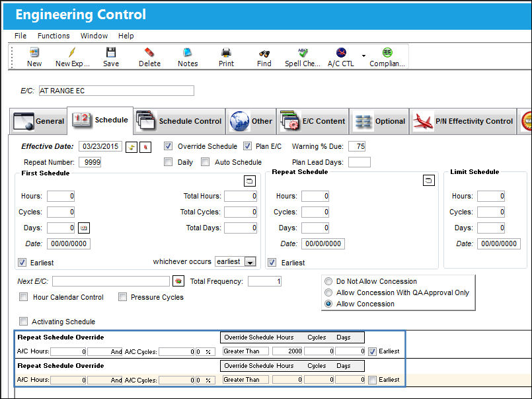The height and width of the screenshot is (399, 532).
Task: Toggle First Schedule Earliest checkbox
Action: 22,262
